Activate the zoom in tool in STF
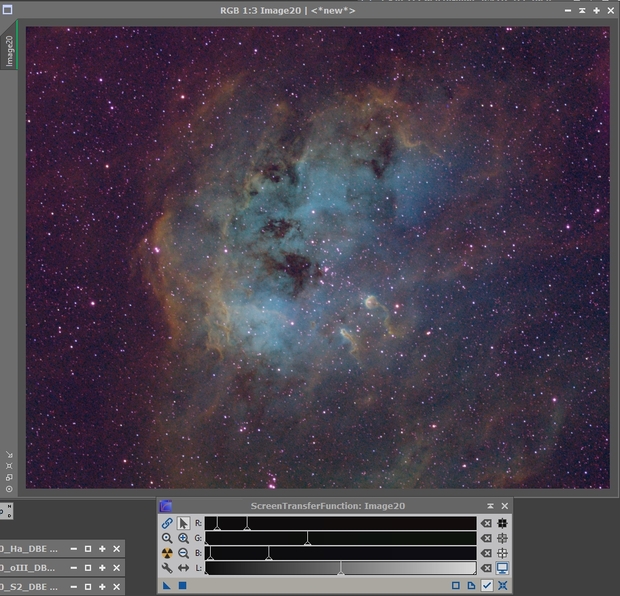This screenshot has height=596, width=620. click(183, 538)
